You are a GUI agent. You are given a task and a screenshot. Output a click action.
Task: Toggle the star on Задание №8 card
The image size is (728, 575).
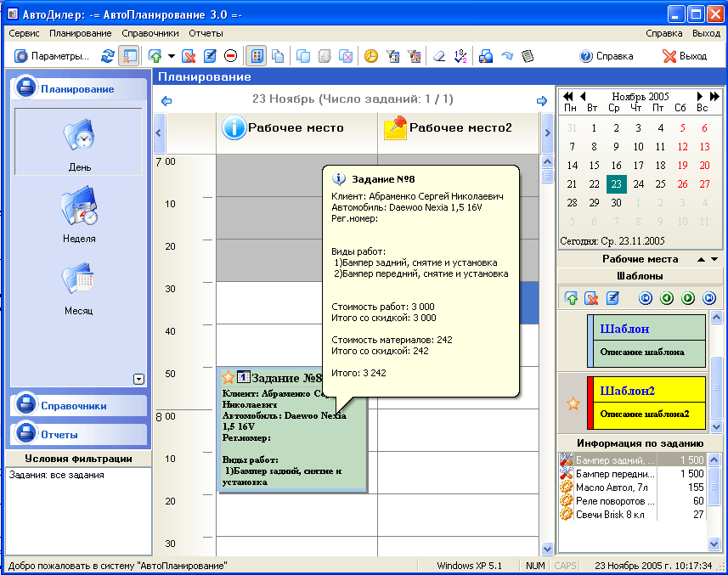click(x=228, y=377)
